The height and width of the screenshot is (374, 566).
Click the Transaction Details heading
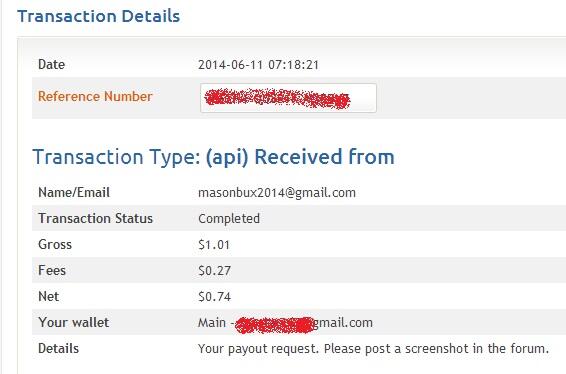(x=99, y=16)
